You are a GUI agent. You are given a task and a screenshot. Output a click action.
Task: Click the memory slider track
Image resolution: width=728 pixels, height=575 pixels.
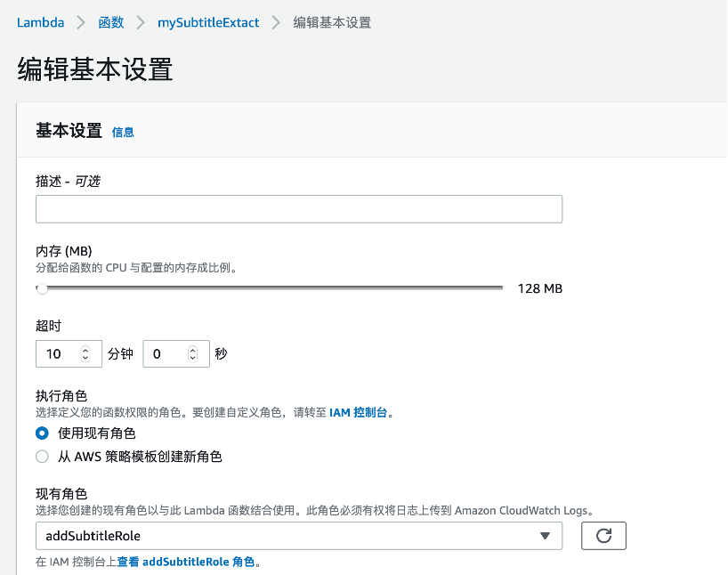click(x=270, y=288)
